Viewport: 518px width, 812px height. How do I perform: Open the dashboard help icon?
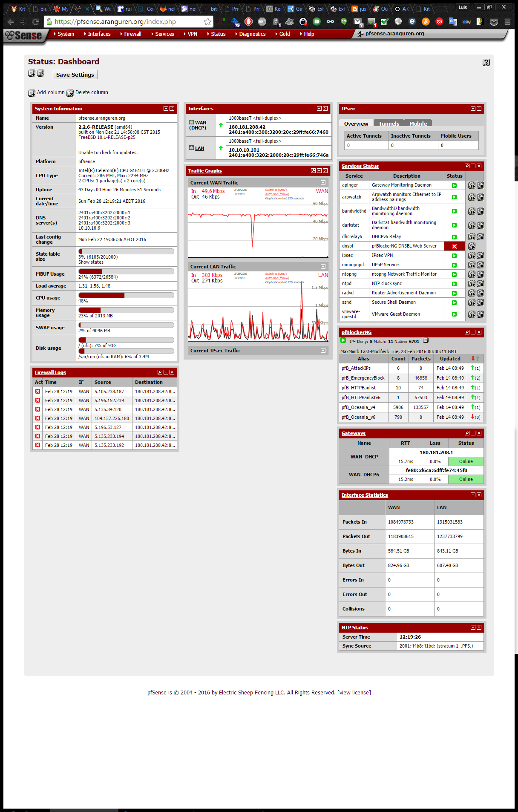coord(486,63)
